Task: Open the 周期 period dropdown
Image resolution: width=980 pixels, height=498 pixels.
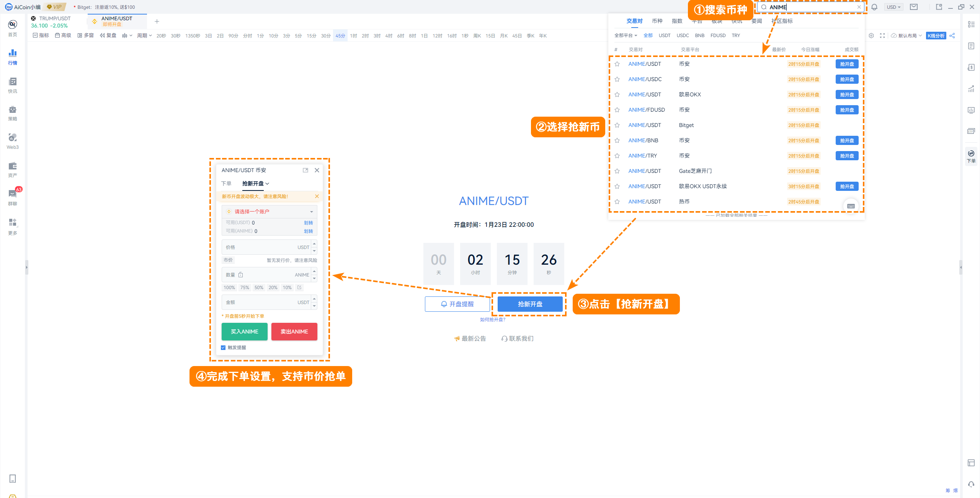Action: [144, 36]
